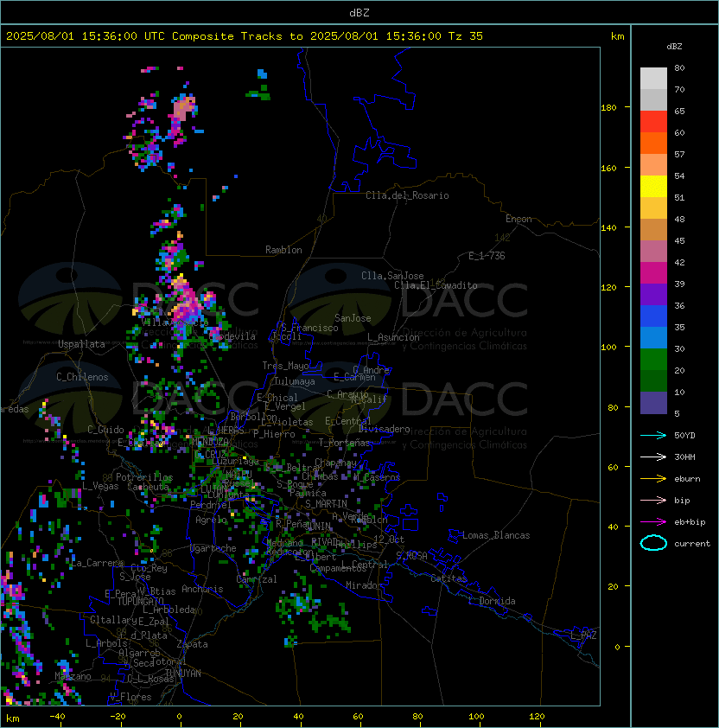
Task: Click the Agrelo place label
Action: point(211,520)
